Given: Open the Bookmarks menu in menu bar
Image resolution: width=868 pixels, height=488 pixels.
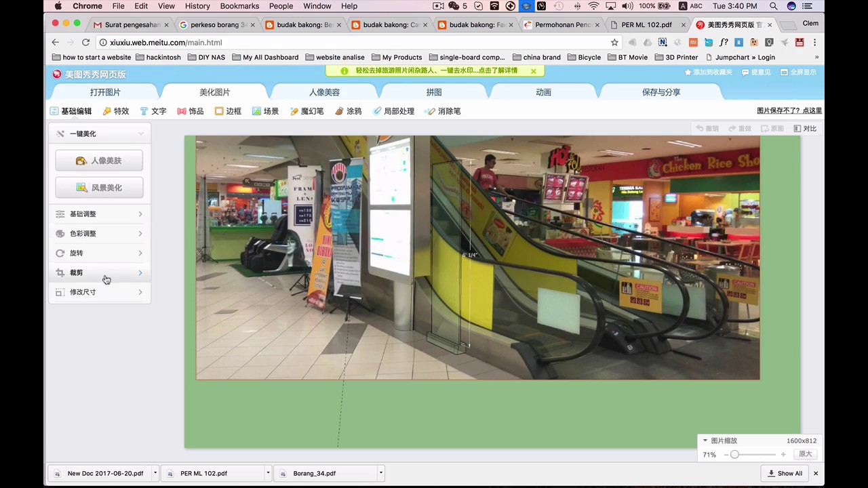Looking at the screenshot, I should tap(239, 6).
